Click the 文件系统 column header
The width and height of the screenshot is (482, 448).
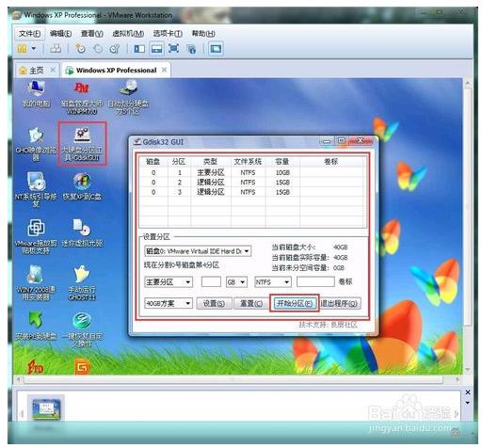(248, 162)
